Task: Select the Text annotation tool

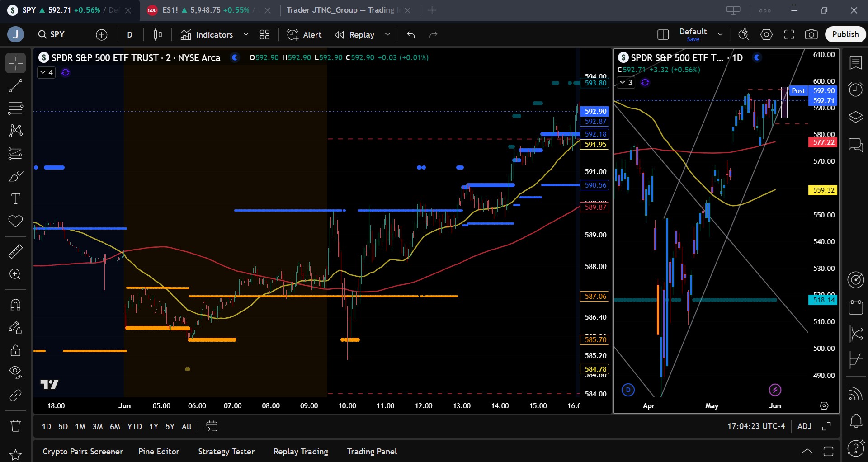Action: [x=15, y=199]
